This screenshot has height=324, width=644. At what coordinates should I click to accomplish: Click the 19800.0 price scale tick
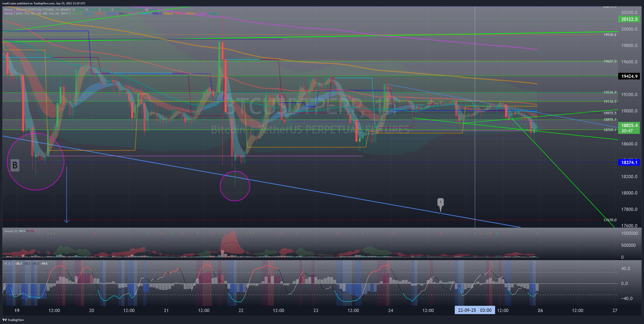tap(629, 45)
